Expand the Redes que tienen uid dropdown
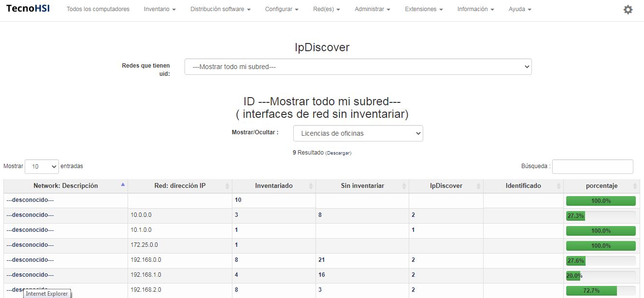The image size is (644, 298). click(358, 67)
